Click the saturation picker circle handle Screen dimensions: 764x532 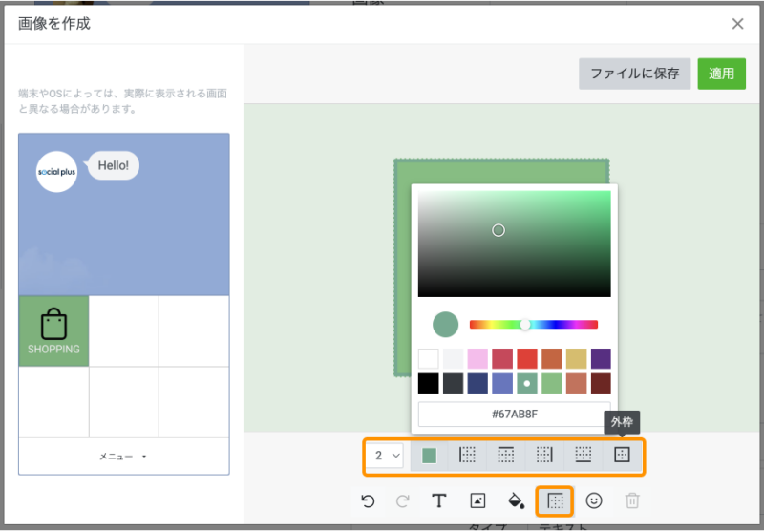tap(498, 230)
